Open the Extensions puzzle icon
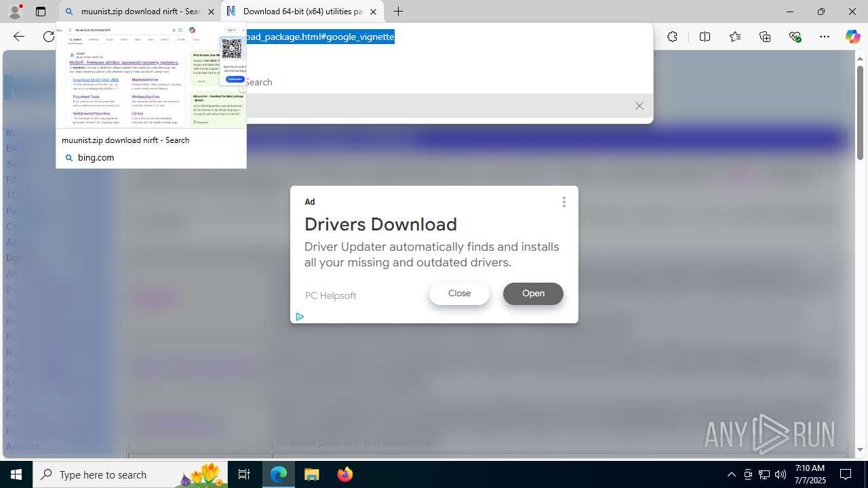This screenshot has height=488, width=868. 672,37
